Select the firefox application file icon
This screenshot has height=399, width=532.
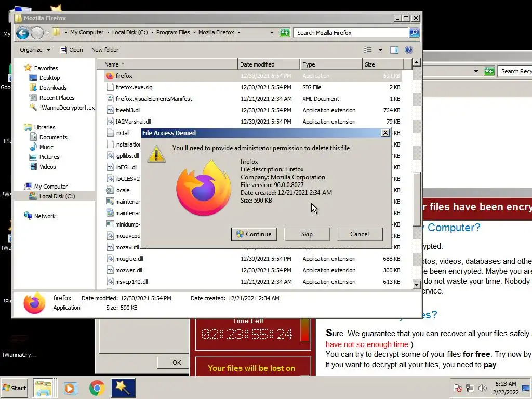110,76
